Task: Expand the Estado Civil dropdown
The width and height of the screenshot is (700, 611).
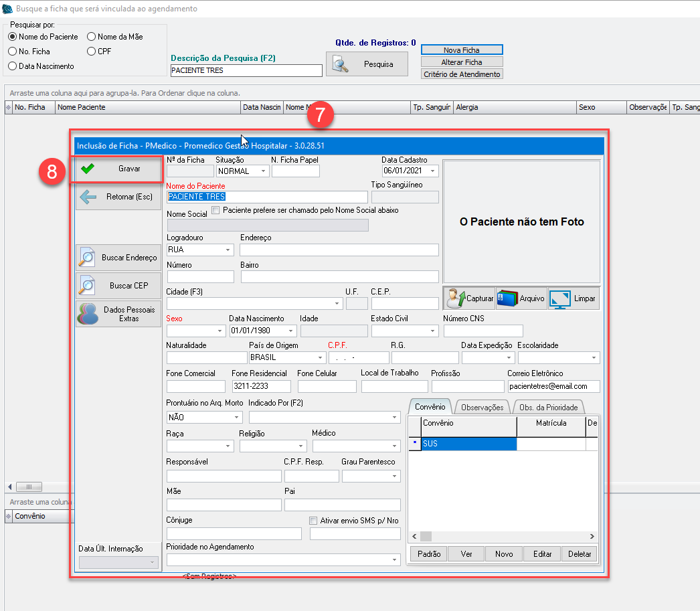Action: coord(432,331)
